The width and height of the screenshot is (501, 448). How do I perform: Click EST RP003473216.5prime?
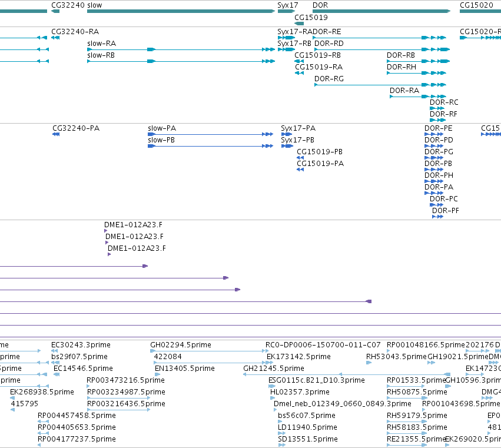point(89,386)
